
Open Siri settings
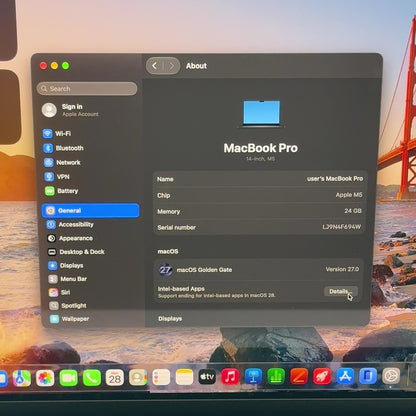pyautogui.click(x=59, y=292)
